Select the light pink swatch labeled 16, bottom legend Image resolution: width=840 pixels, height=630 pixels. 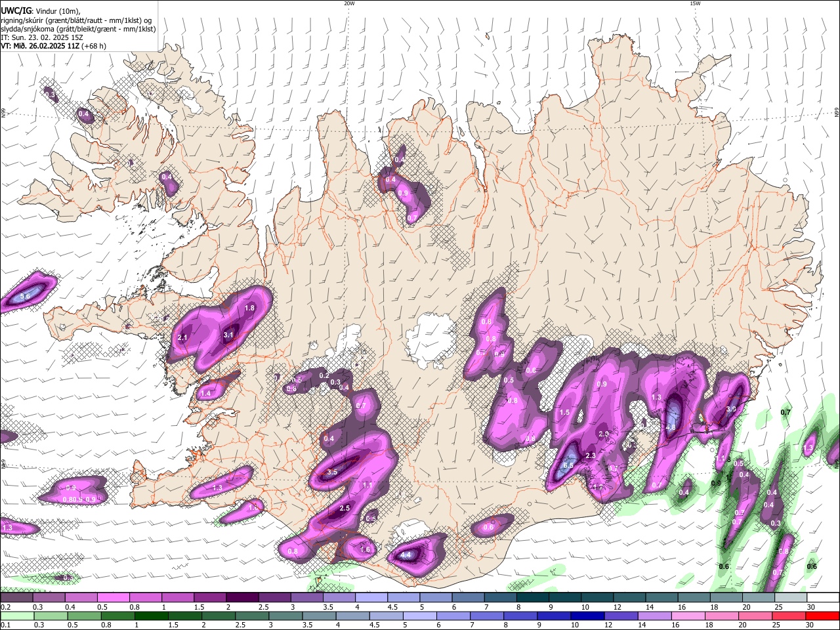[x=687, y=616]
